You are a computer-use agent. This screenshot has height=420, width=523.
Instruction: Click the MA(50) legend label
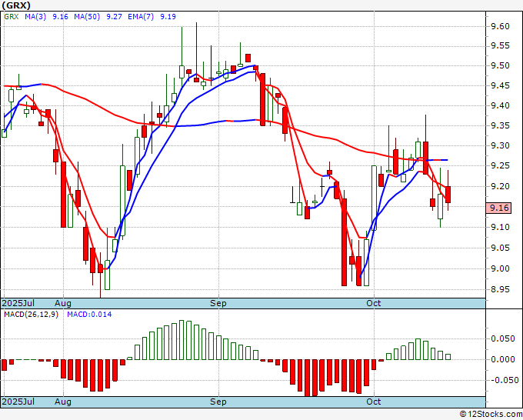(87, 17)
